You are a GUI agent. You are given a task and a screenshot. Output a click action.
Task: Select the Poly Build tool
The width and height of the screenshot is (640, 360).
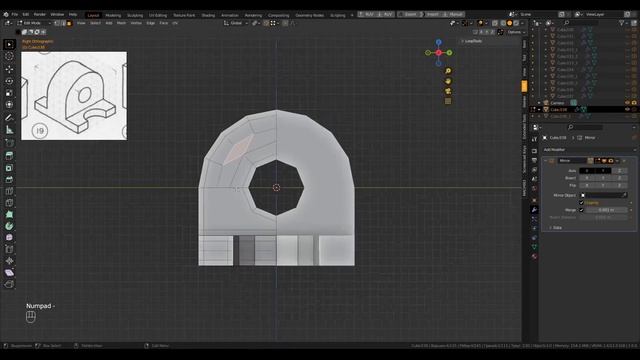pos(9,214)
